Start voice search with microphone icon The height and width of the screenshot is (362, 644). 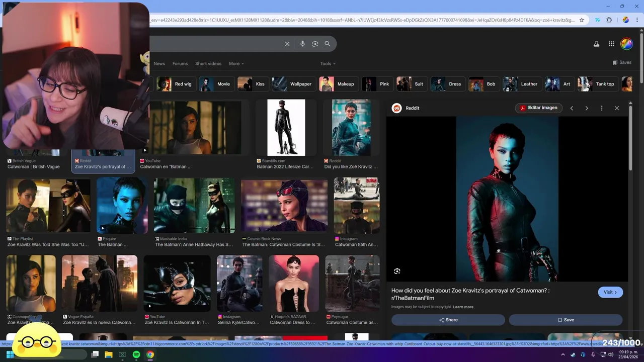[x=302, y=44]
